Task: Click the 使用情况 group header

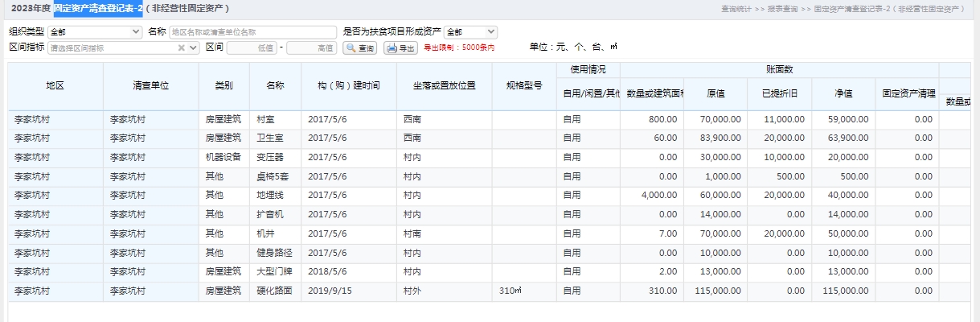Action: pyautogui.click(x=588, y=70)
